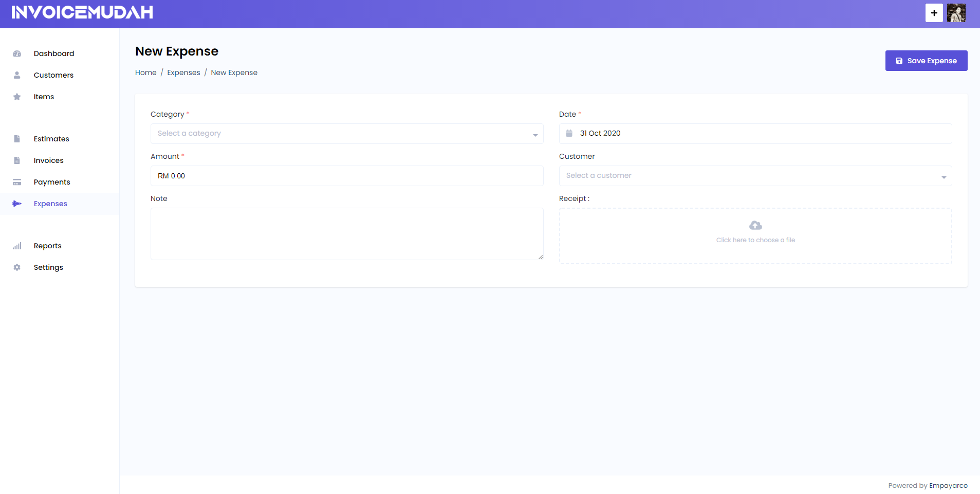The width and height of the screenshot is (980, 494).
Task: Click the Home breadcrumb link
Action: (146, 72)
